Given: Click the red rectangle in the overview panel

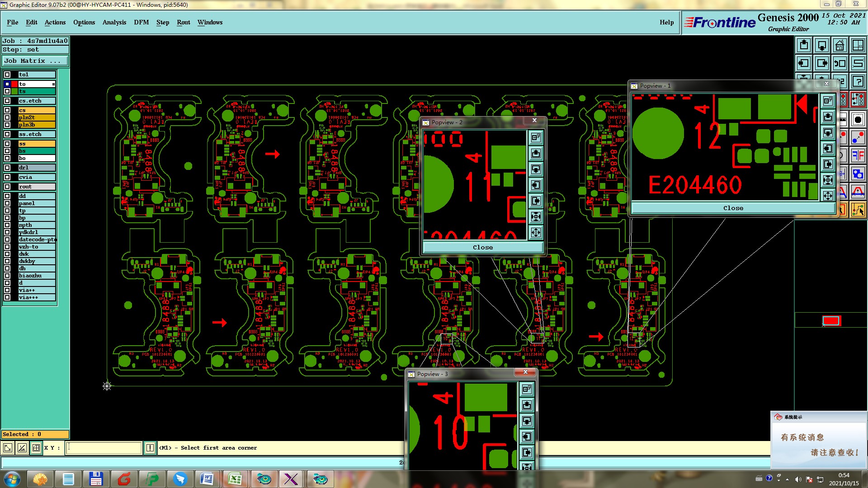Looking at the screenshot, I should pyautogui.click(x=831, y=321).
